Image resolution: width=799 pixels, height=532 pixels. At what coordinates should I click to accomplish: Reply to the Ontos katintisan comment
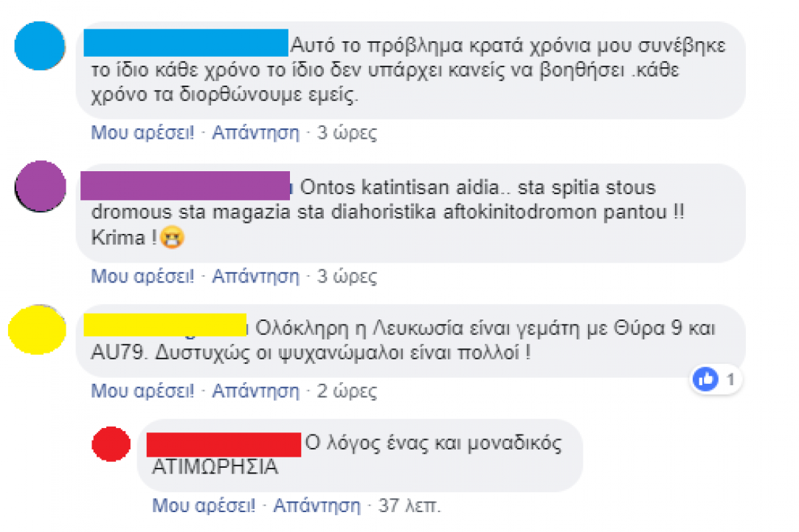point(256,277)
